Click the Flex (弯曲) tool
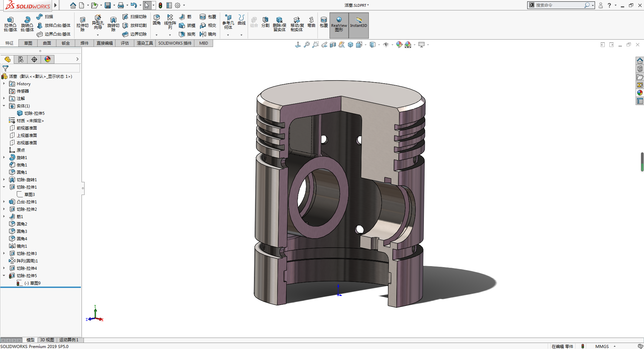 [x=311, y=22]
